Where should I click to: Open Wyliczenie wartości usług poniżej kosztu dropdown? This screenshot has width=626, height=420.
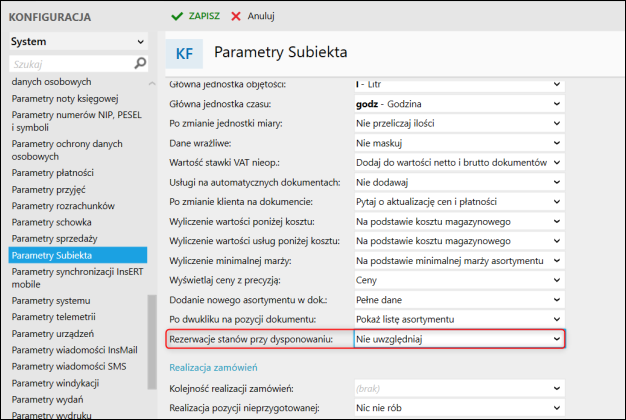tap(460, 241)
